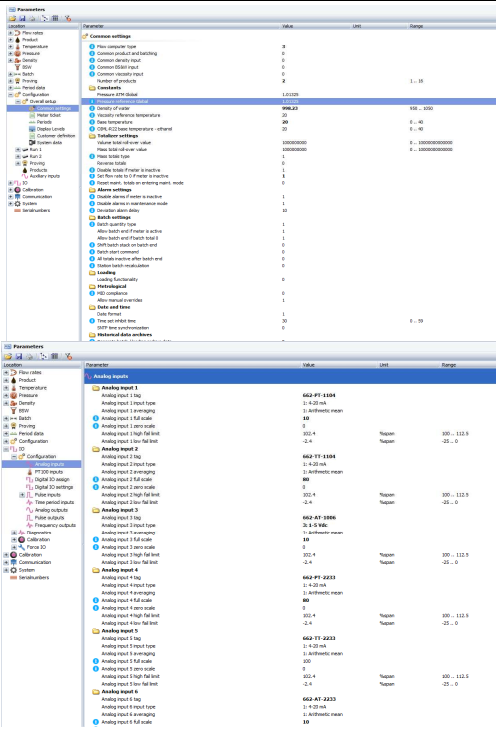The width and height of the screenshot is (496, 730).
Task: Open System data under Overall setup
Action: (x=49, y=142)
